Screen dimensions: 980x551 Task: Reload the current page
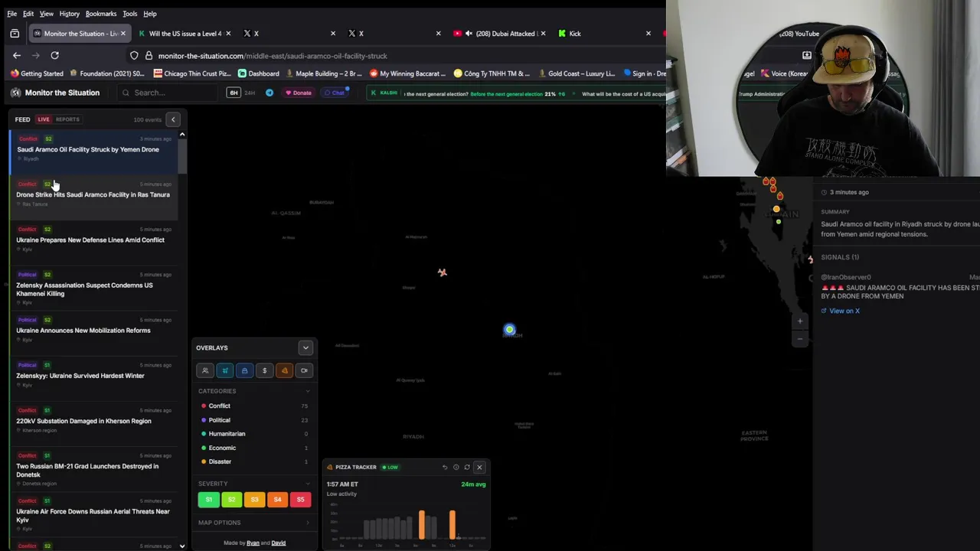point(54,55)
